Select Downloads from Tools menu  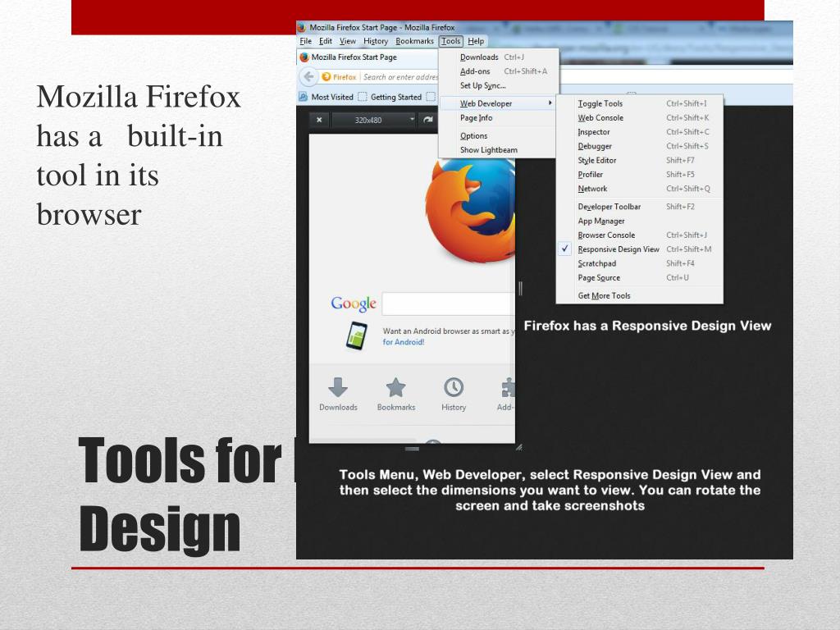coord(498,57)
